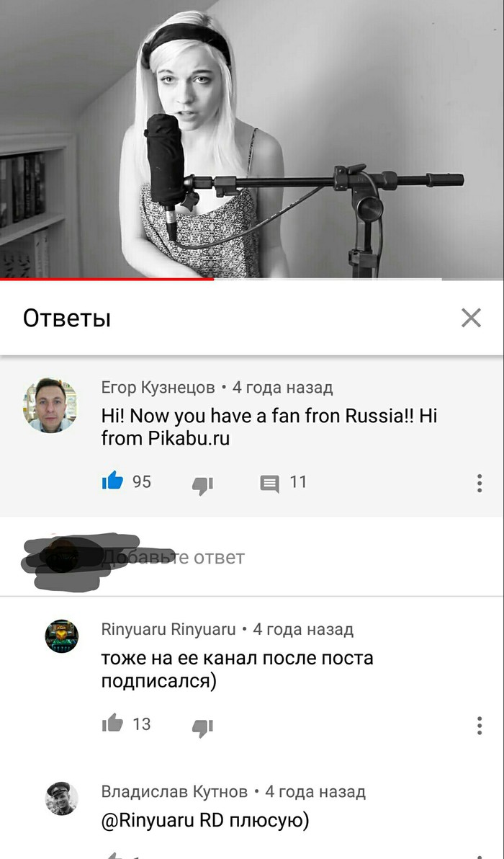Open Владислав Кутнов's profile avatar

61,798
